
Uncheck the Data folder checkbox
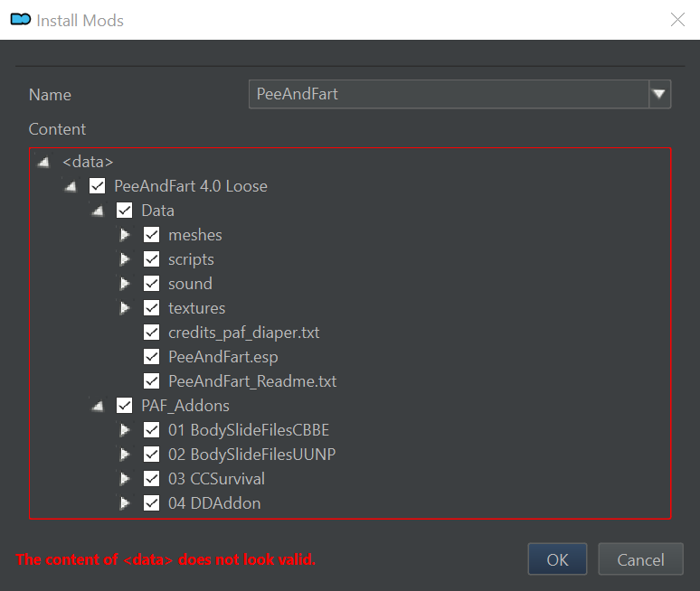(124, 211)
